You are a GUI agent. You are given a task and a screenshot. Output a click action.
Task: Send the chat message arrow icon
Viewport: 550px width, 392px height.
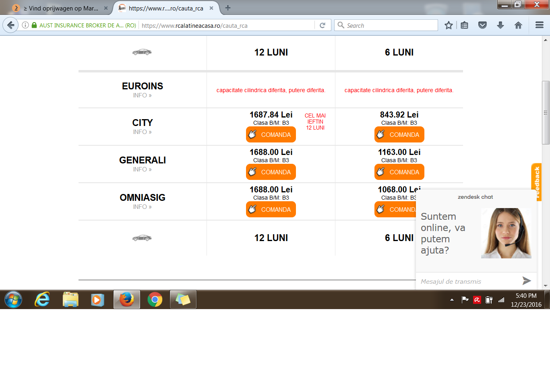[527, 281]
